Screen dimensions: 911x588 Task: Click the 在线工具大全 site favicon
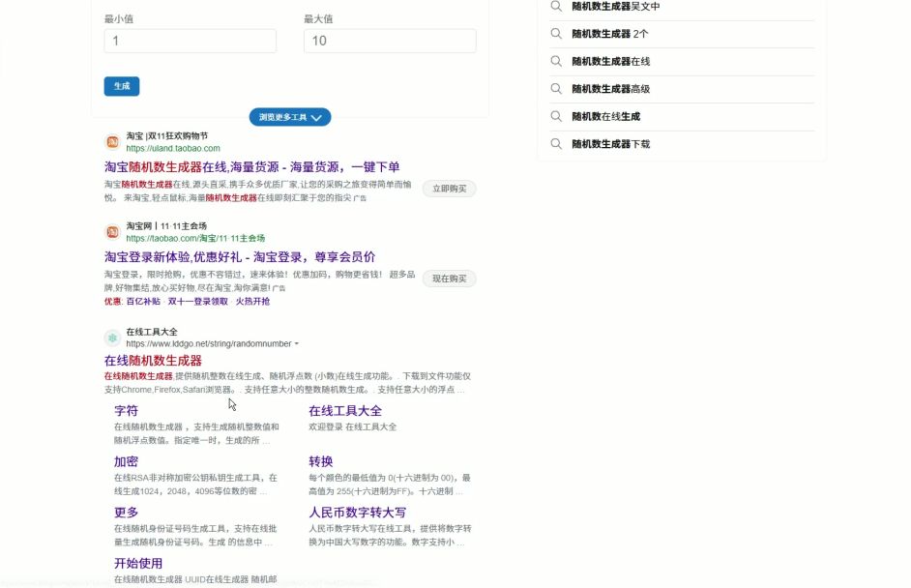tap(112, 338)
